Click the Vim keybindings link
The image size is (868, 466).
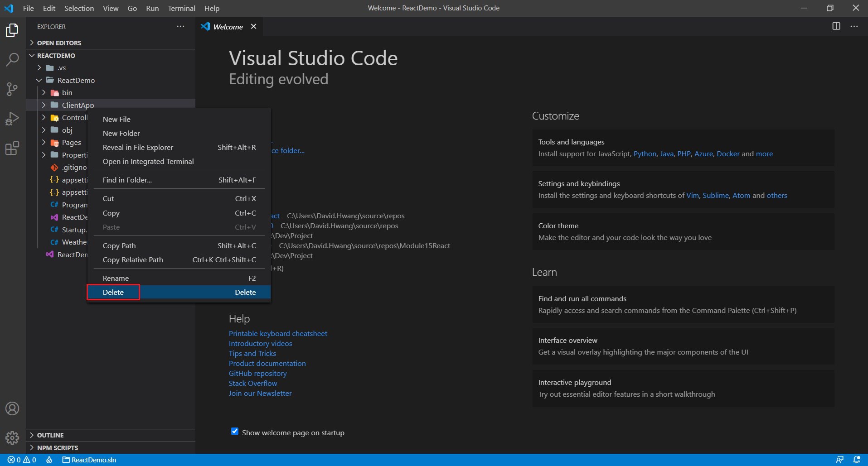point(692,195)
